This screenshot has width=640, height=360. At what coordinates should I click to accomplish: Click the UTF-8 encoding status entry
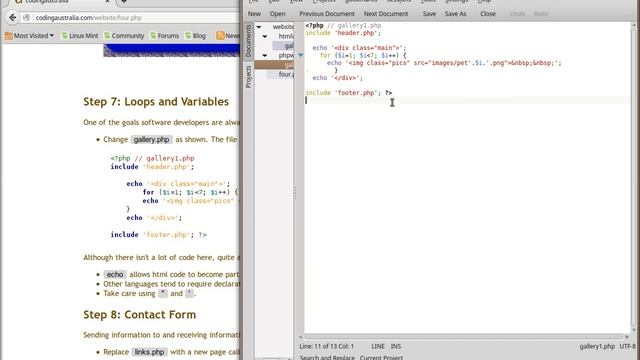[x=628, y=347]
